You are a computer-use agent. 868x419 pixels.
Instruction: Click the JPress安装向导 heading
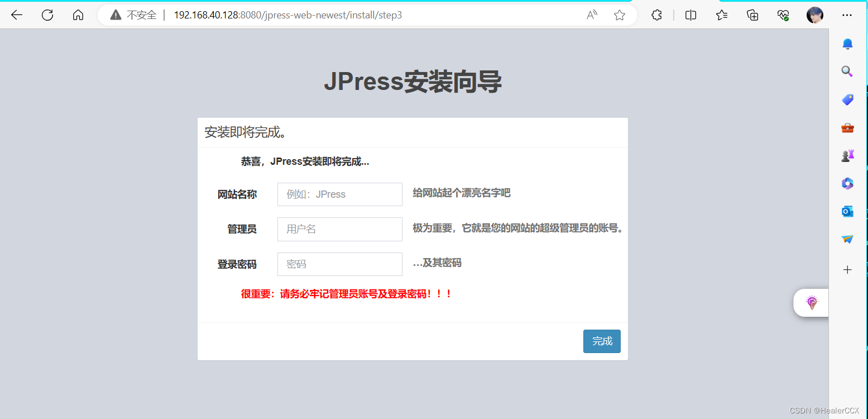click(413, 82)
